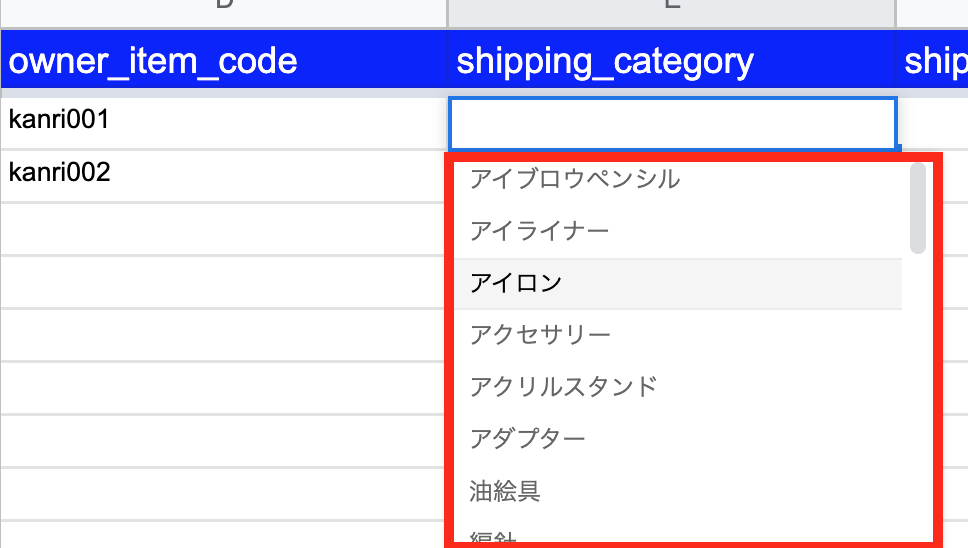The height and width of the screenshot is (548, 968).
Task: Select アイブロウペンシル from the dropdown list
Action: pos(575,179)
